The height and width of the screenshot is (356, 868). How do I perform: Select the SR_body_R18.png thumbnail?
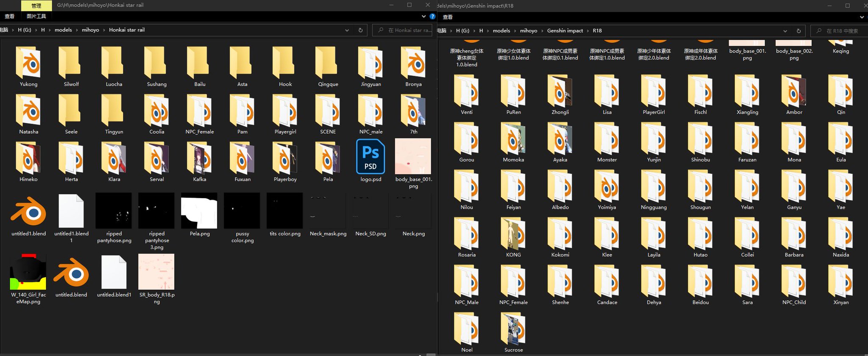[x=156, y=272]
